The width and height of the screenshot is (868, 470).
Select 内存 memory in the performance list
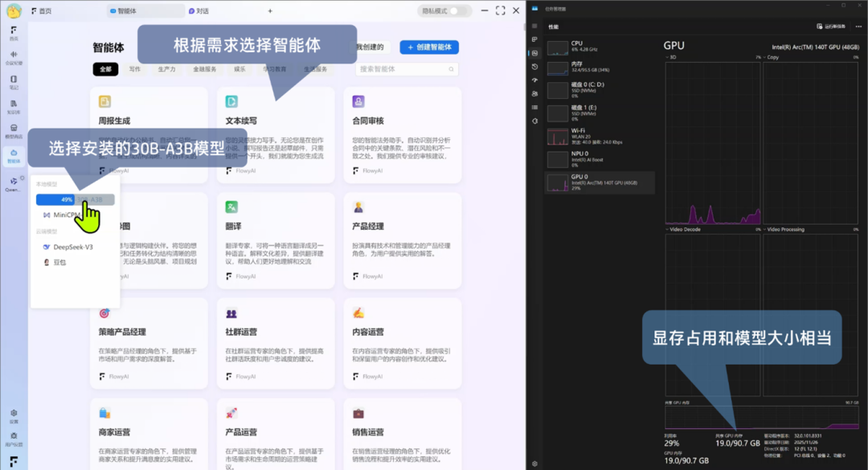(x=600, y=68)
